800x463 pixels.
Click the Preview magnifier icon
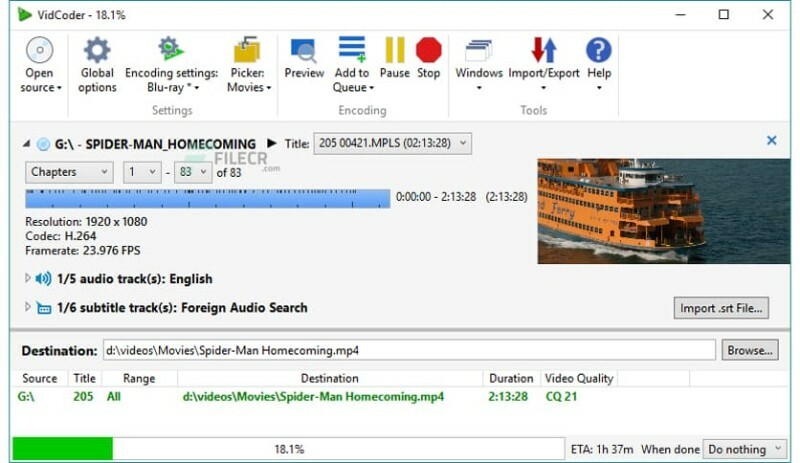[304, 51]
